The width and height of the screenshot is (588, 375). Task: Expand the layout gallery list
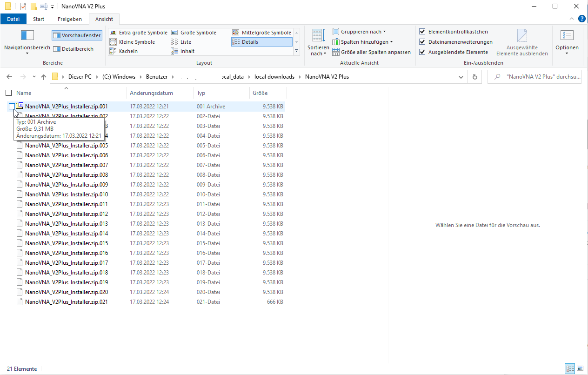(x=297, y=51)
